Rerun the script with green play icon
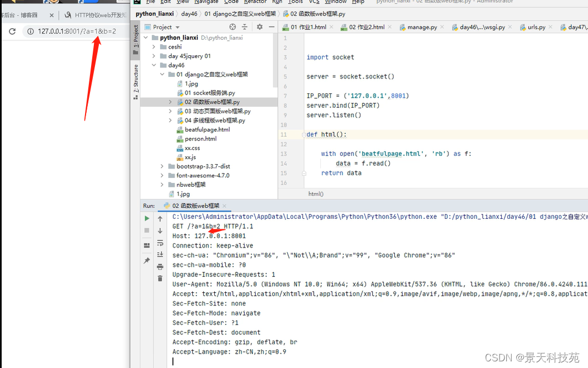Image resolution: width=588 pixels, height=368 pixels. point(147,218)
